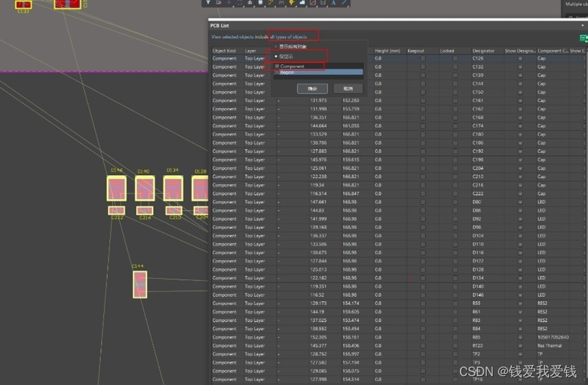Toggle Locked checkbox for C132 row
The height and width of the screenshot is (385, 588).
[455, 67]
